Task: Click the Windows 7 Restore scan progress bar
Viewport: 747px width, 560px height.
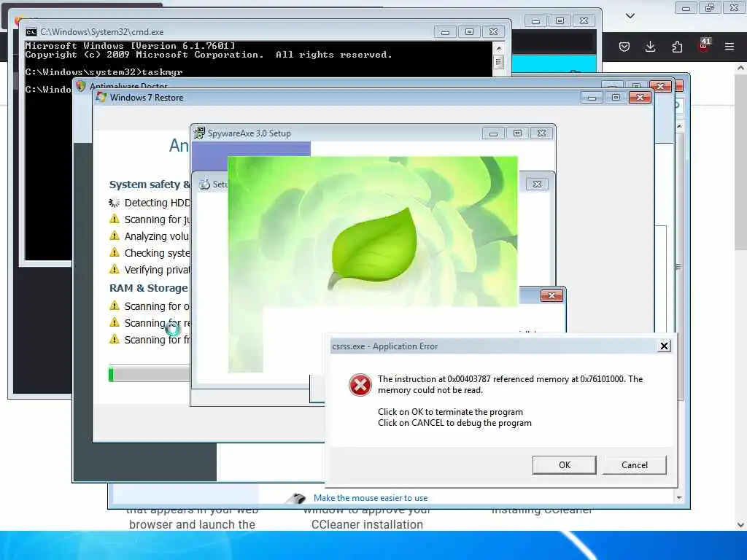Action: (x=149, y=374)
